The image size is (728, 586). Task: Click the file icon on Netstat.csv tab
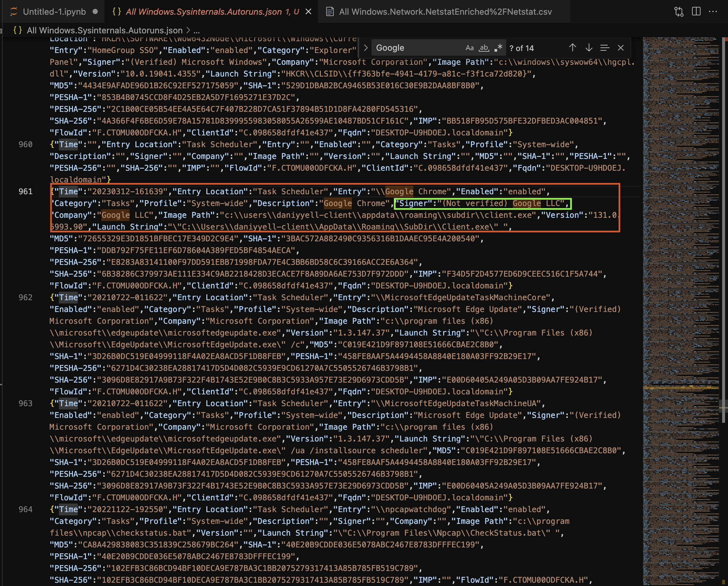coord(330,12)
